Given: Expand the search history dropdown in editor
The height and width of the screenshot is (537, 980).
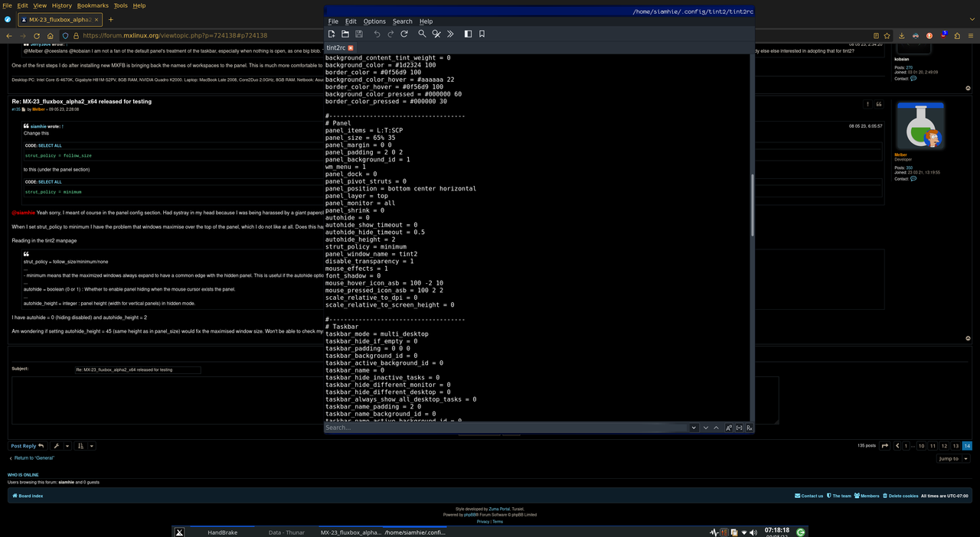Looking at the screenshot, I should tap(694, 428).
